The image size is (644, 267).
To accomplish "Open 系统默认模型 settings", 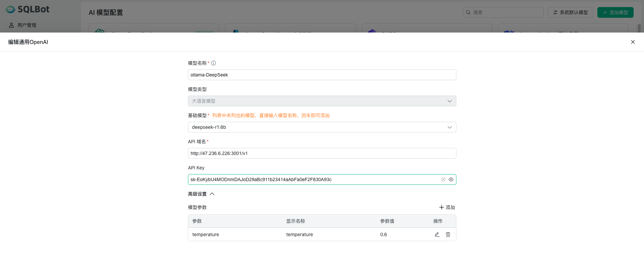I will point(570,12).
